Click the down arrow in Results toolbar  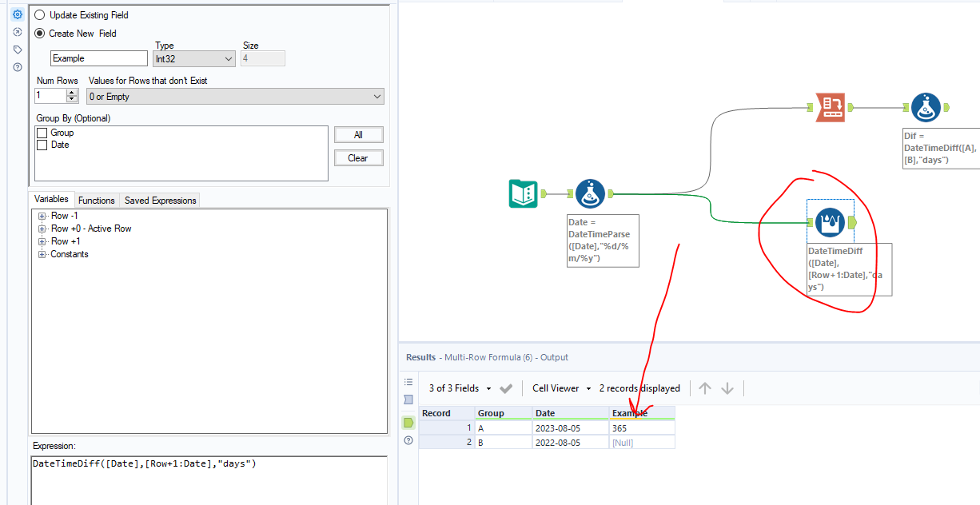[x=727, y=388]
